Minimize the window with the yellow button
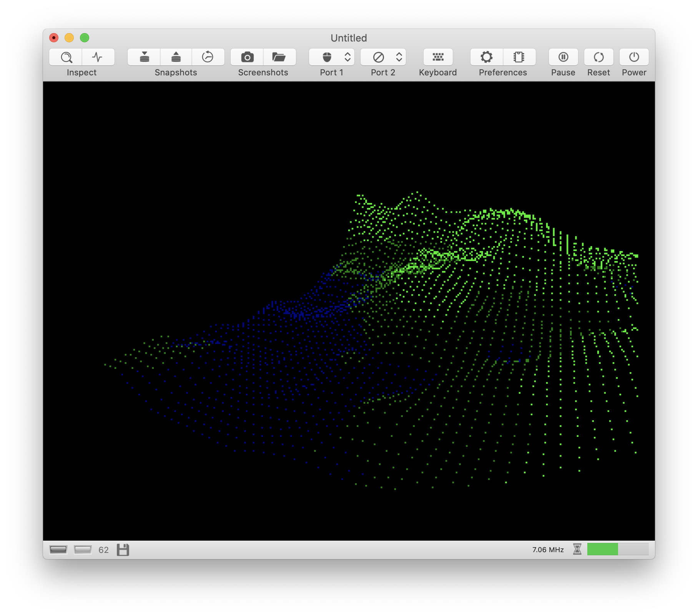This screenshot has width=698, height=616. pos(69,38)
